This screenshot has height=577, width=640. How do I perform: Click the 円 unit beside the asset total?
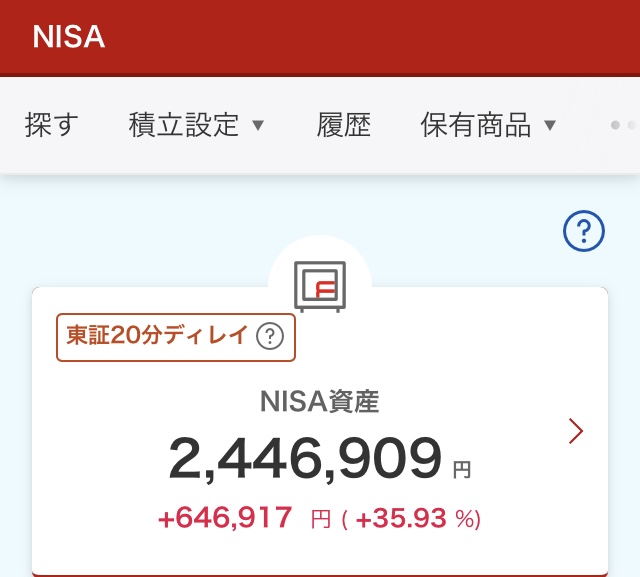pos(461,466)
